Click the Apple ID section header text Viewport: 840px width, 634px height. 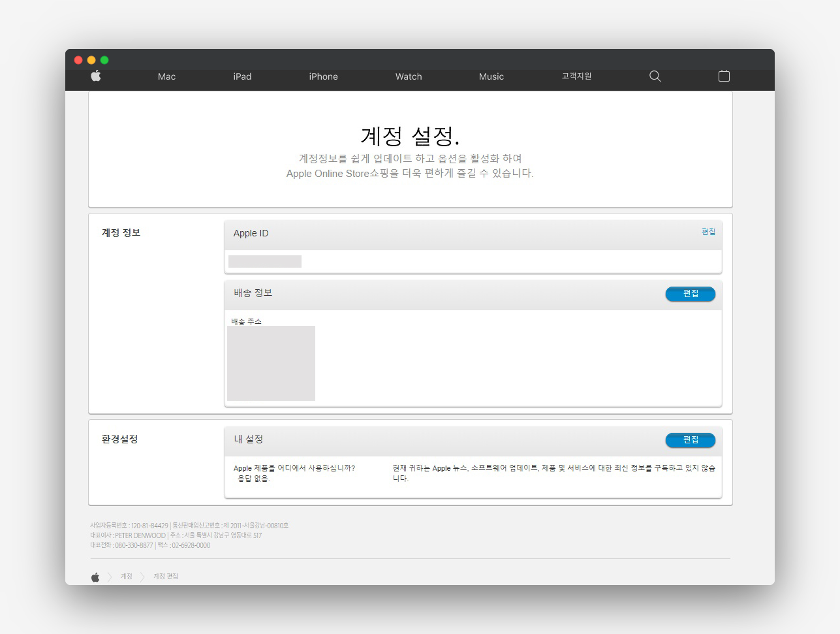251,233
